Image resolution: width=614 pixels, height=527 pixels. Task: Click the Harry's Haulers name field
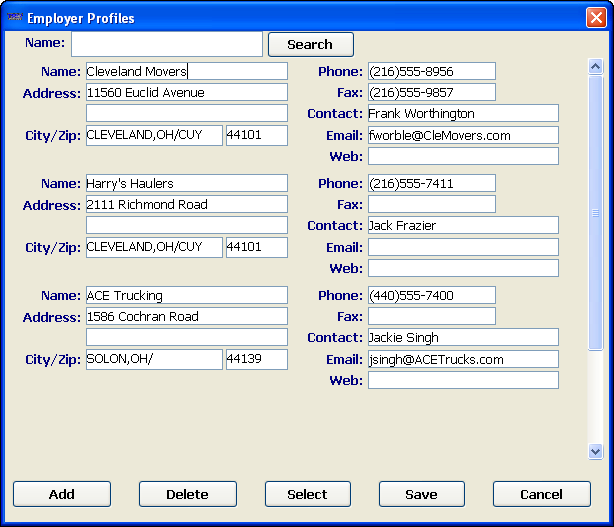pyautogui.click(x=186, y=184)
